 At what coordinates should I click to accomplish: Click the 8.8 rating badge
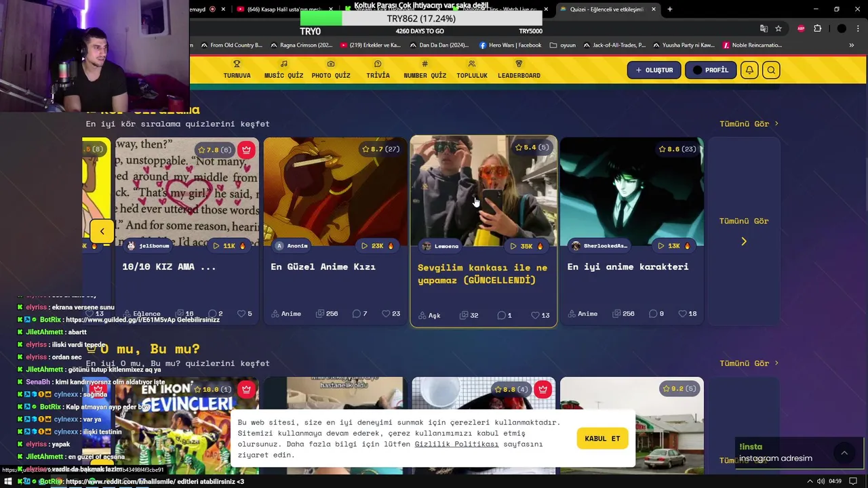511,390
